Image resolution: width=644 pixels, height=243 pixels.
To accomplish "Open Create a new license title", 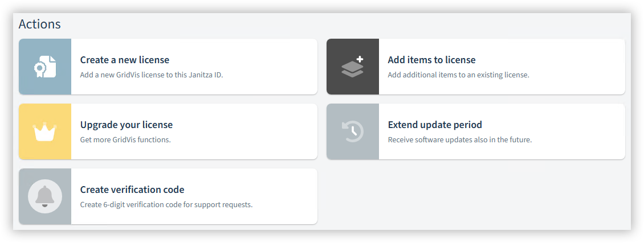I will [124, 60].
